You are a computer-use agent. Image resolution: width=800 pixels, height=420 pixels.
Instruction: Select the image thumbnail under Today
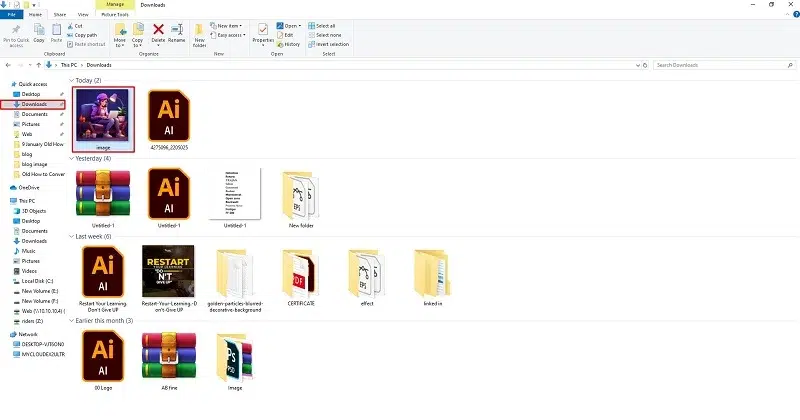pos(103,119)
